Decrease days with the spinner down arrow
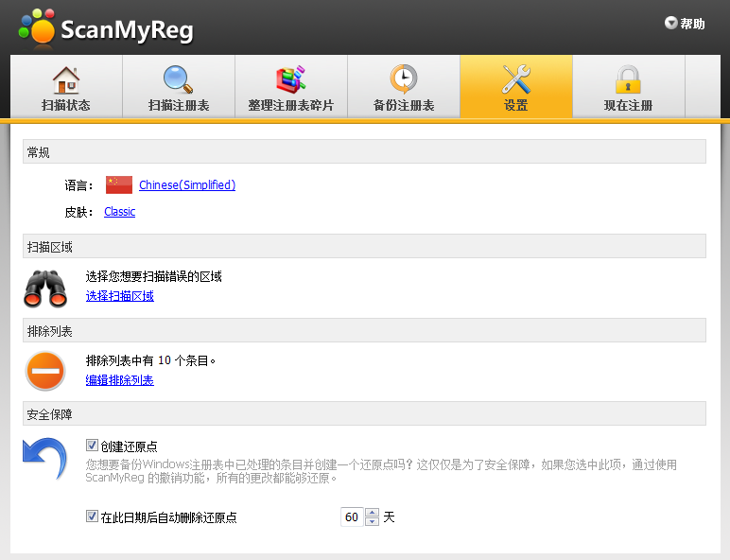 372,522
